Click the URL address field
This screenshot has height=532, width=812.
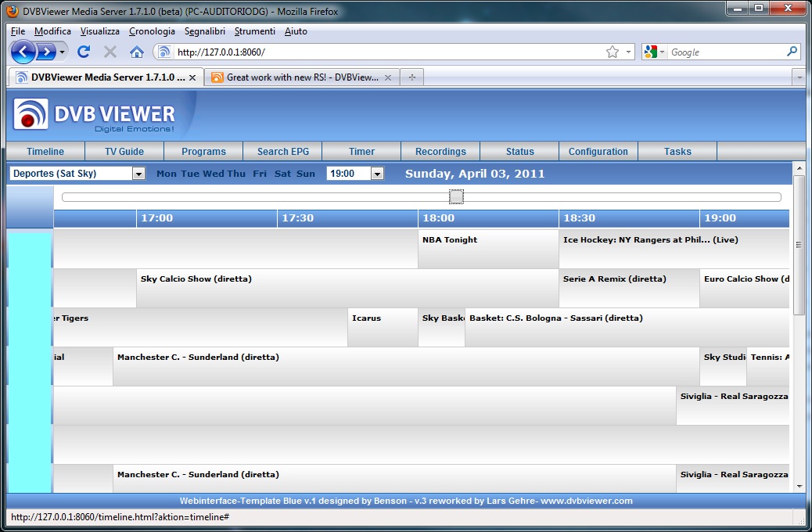pos(388,52)
